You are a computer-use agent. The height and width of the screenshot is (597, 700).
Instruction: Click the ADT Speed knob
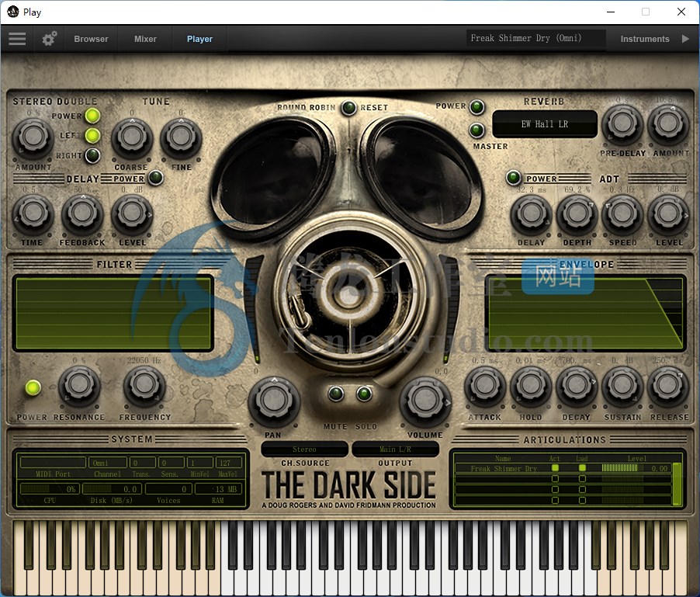tap(622, 214)
